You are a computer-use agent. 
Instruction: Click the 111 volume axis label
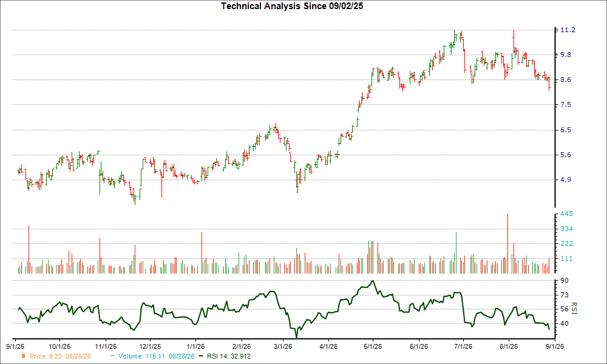[566, 259]
